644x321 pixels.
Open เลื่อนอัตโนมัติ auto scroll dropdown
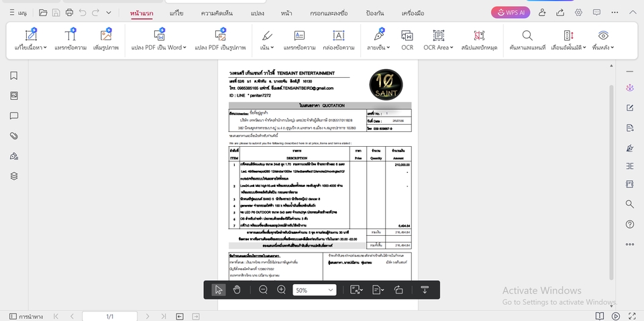[x=568, y=40]
